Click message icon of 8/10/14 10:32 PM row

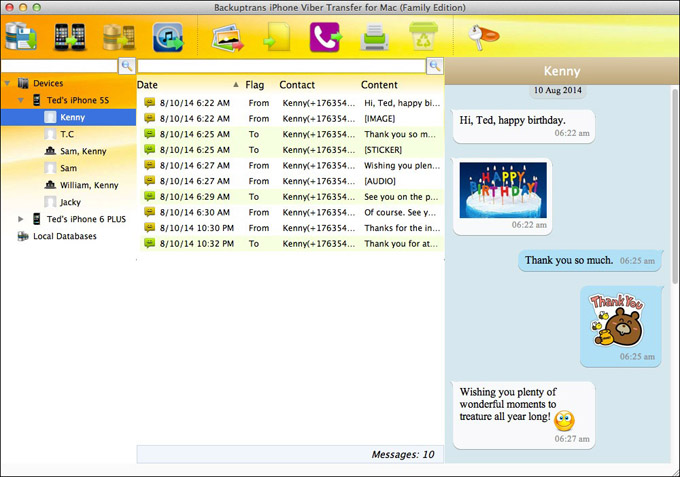[x=149, y=243]
